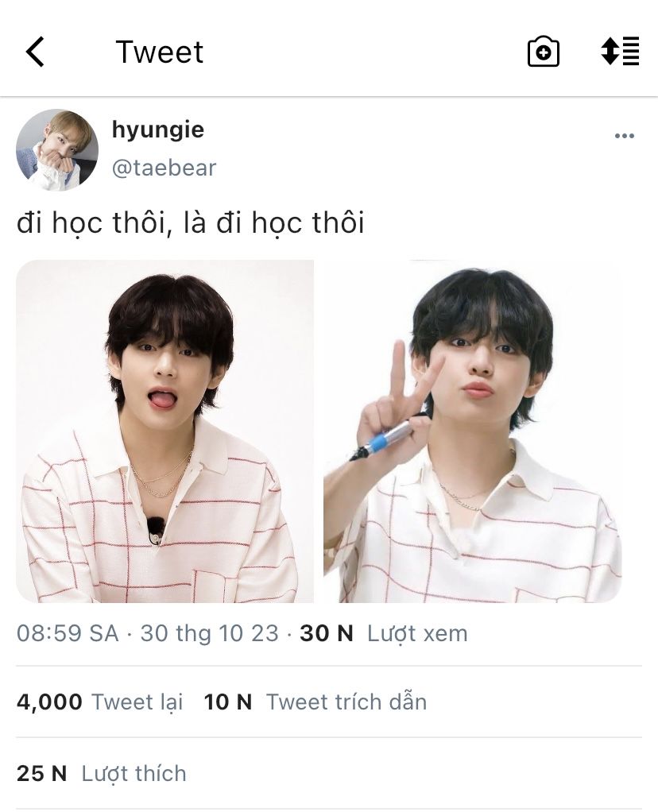Open the right photo with peace sign
The height and width of the screenshot is (812, 658).
(x=473, y=431)
